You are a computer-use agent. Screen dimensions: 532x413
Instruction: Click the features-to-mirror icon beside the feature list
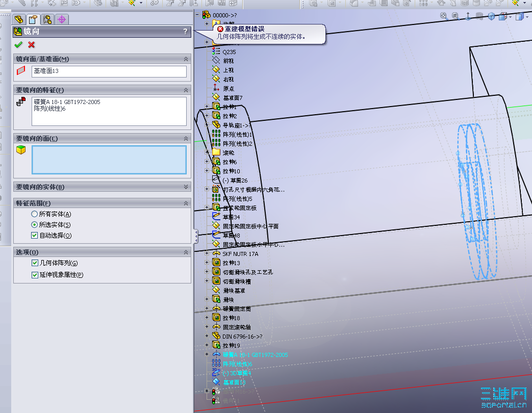click(21, 102)
